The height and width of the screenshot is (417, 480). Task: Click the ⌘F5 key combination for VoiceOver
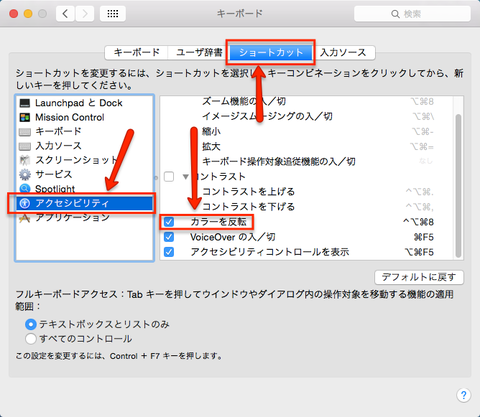click(x=423, y=237)
